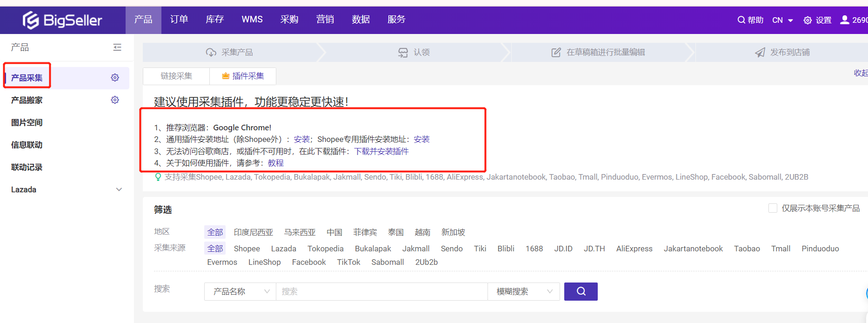
Task: Click the 帮助 help search icon
Action: pos(741,20)
